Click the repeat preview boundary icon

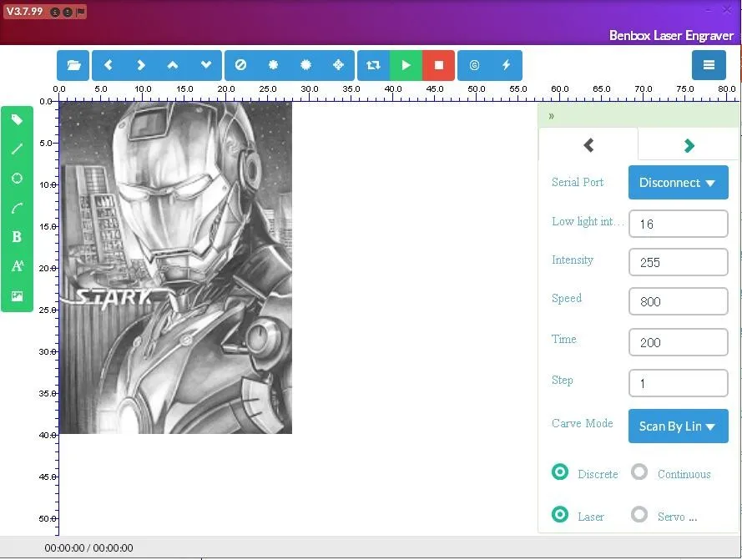pos(373,65)
